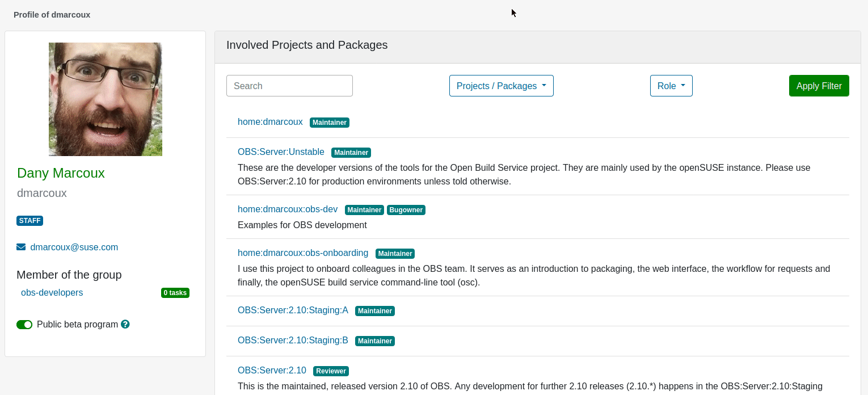The height and width of the screenshot is (395, 868).
Task: Click the 0 tasks badge beside obs-developers
Action: 175,293
